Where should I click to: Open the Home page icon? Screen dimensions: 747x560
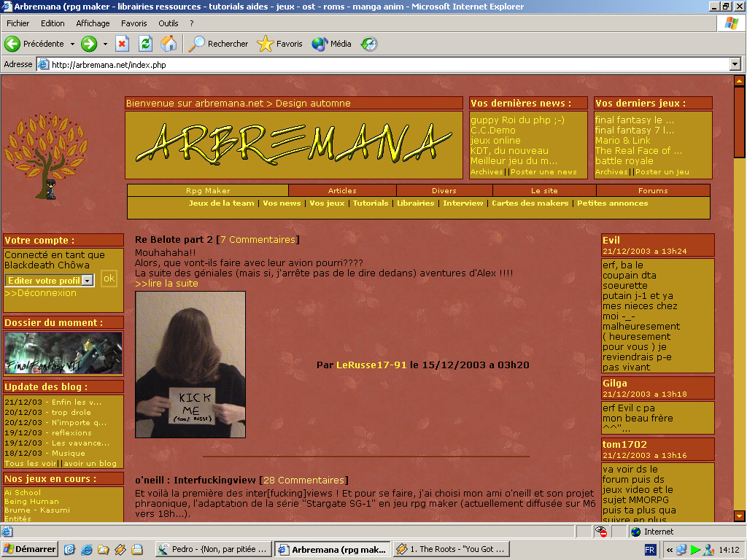(169, 44)
